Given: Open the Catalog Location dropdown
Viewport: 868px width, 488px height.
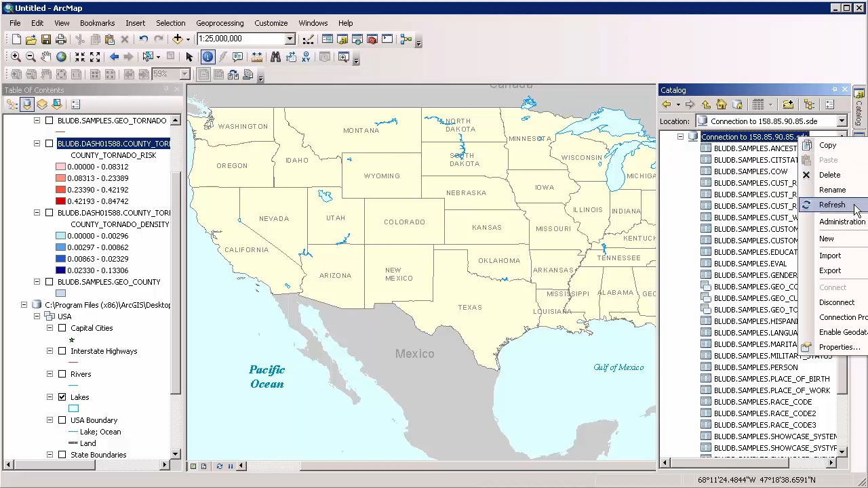Looking at the screenshot, I should [842, 121].
